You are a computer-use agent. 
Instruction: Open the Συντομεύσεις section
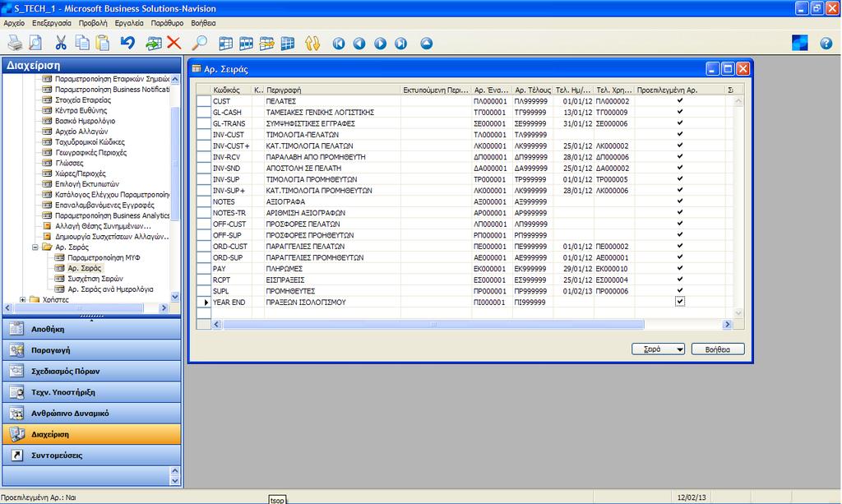[92, 455]
